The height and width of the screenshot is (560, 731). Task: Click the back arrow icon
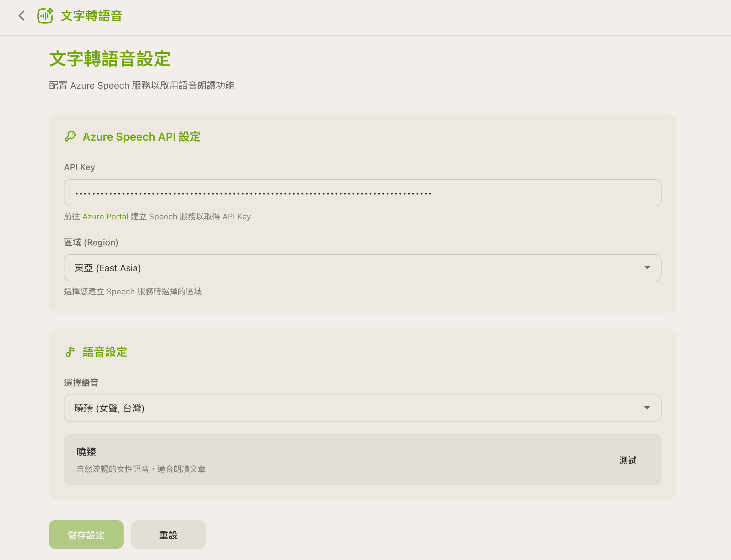pos(22,16)
